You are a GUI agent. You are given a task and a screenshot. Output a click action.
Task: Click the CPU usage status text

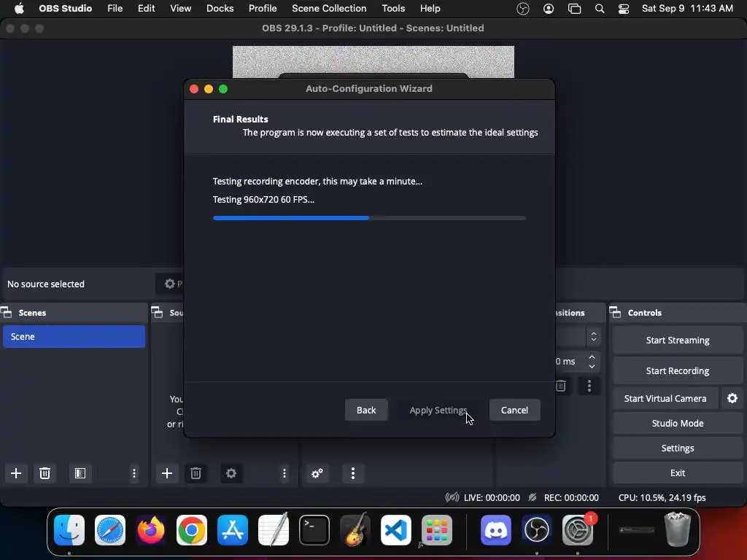click(662, 497)
